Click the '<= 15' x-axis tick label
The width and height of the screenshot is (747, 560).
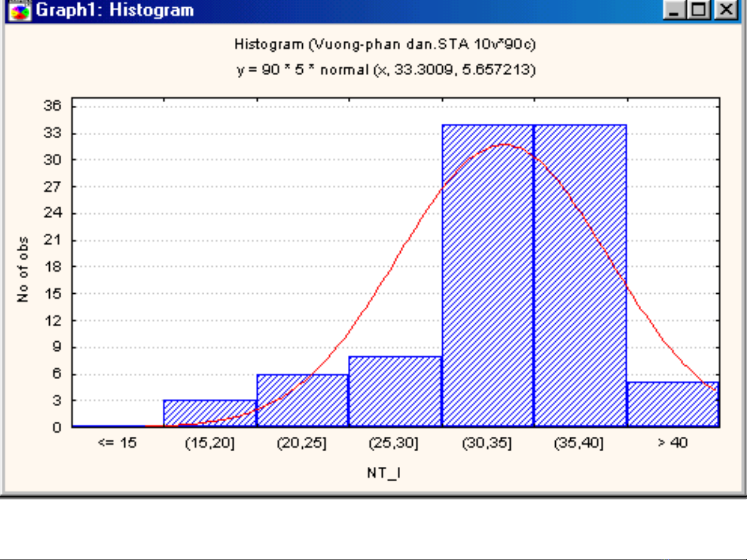tap(117, 443)
